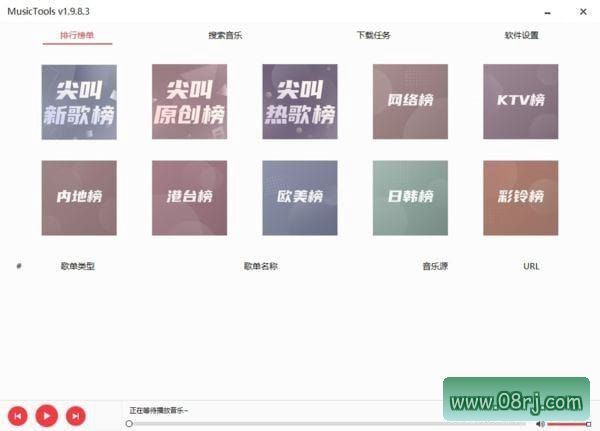Click the 音乐源 column header

point(435,266)
